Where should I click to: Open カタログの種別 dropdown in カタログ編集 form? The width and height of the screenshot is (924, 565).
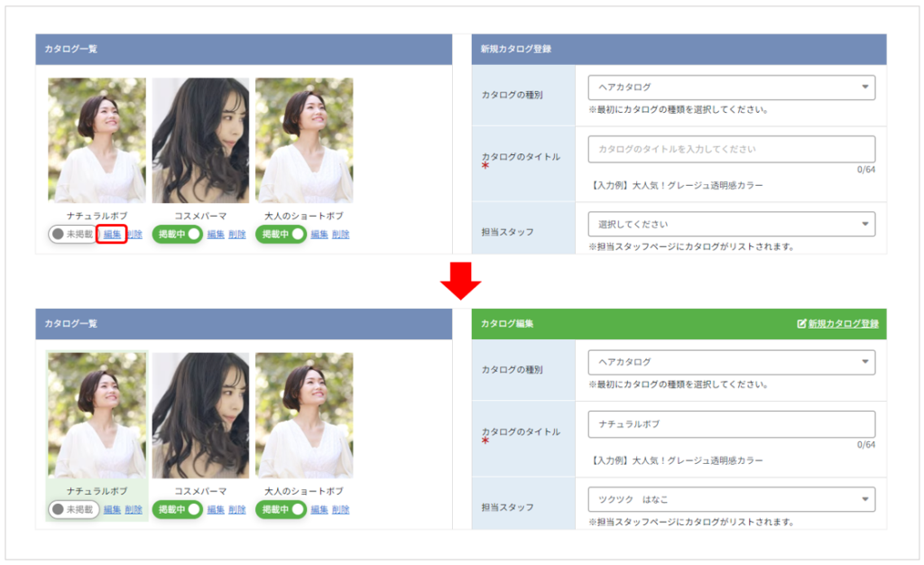(731, 362)
